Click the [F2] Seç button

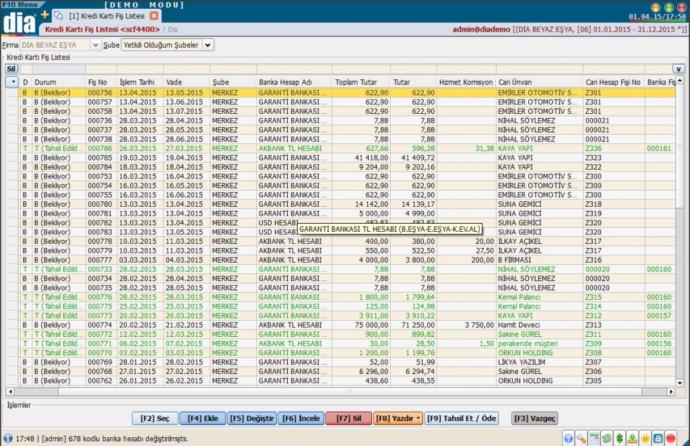tap(155, 418)
